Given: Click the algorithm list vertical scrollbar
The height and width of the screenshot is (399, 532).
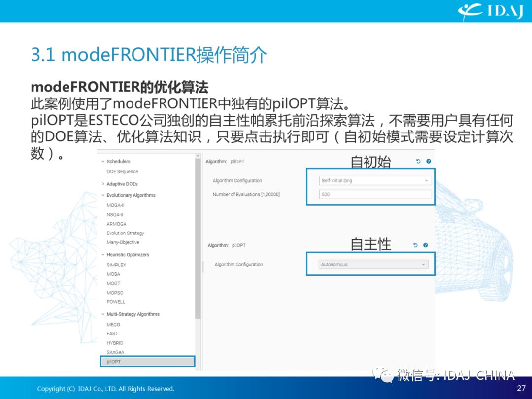Looking at the screenshot, I should pos(198,237).
